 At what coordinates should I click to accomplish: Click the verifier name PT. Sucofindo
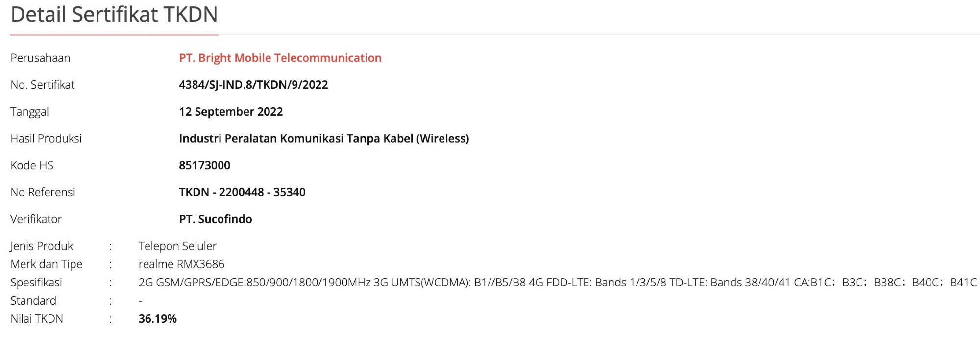pos(216,219)
